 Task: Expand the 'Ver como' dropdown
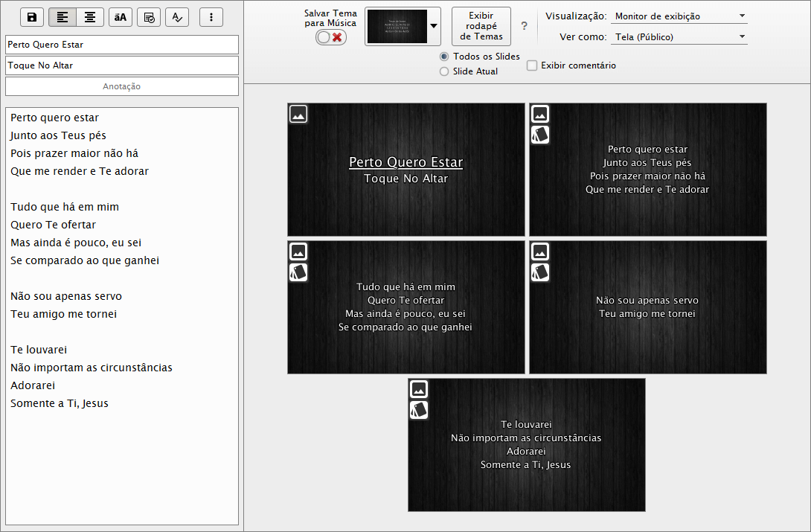click(x=679, y=36)
